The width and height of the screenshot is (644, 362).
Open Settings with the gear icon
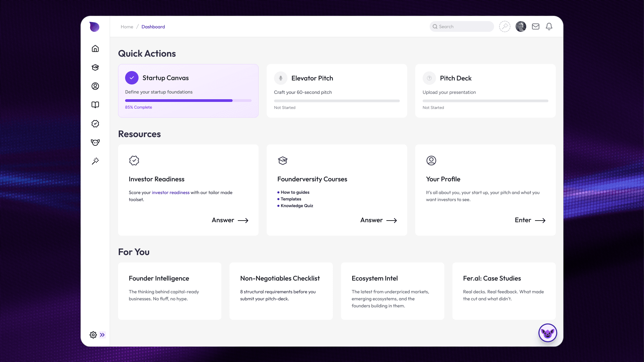tap(93, 335)
